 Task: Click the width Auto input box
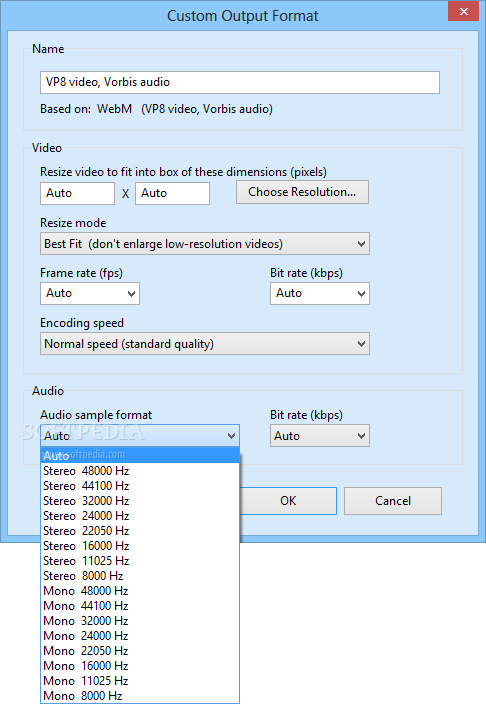(x=77, y=193)
